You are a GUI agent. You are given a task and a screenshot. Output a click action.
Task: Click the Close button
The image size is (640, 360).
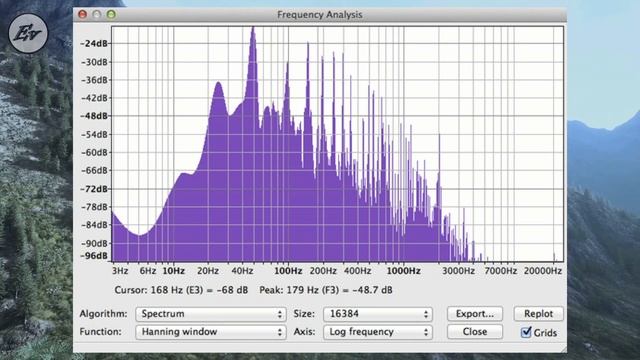click(x=475, y=332)
